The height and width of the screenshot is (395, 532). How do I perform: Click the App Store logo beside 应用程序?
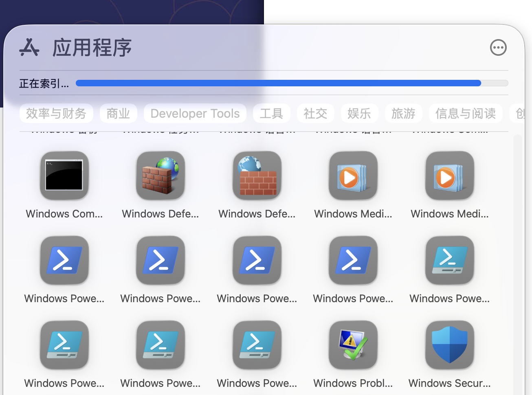point(29,48)
